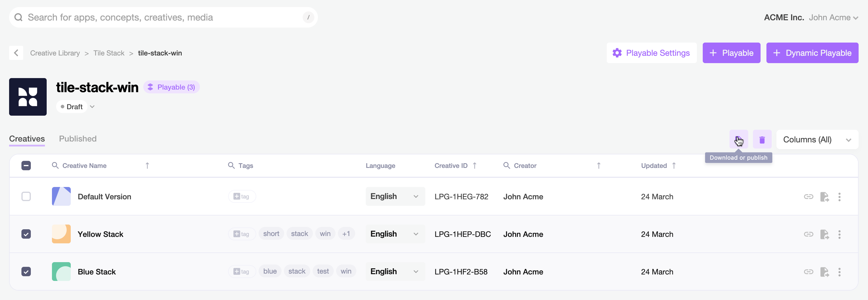Copy link icon for Blue Stack
Screen dimensions: 868x300
tap(808, 272)
